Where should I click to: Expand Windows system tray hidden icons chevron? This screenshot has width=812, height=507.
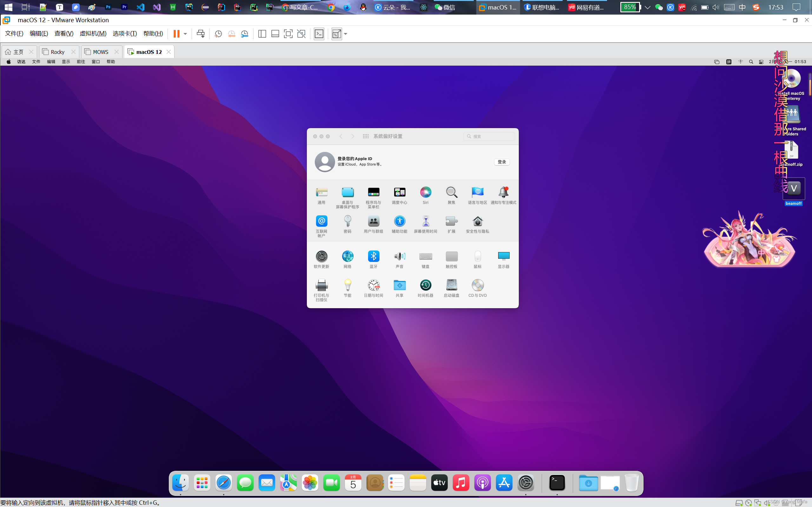648,7
